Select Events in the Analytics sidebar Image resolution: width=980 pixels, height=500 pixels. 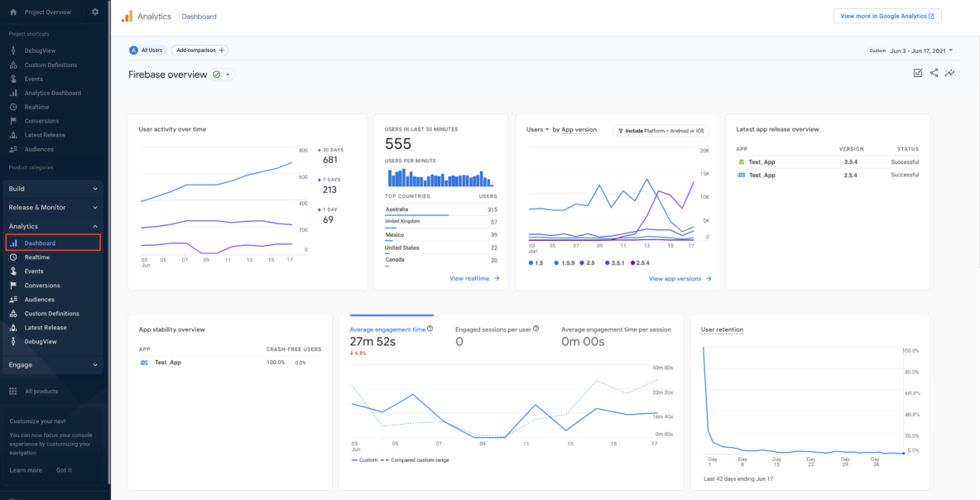tap(34, 271)
